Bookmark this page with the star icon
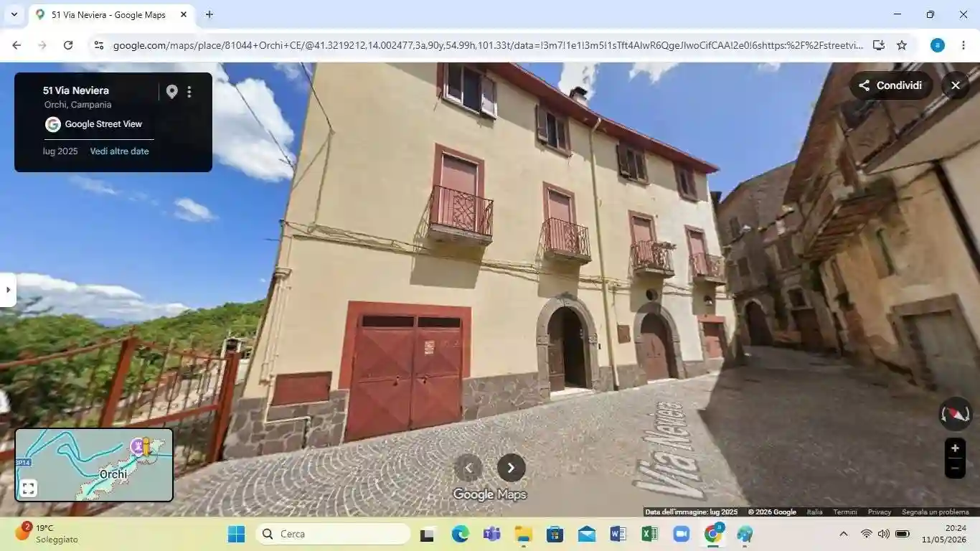The height and width of the screenshot is (551, 980). pos(902,45)
